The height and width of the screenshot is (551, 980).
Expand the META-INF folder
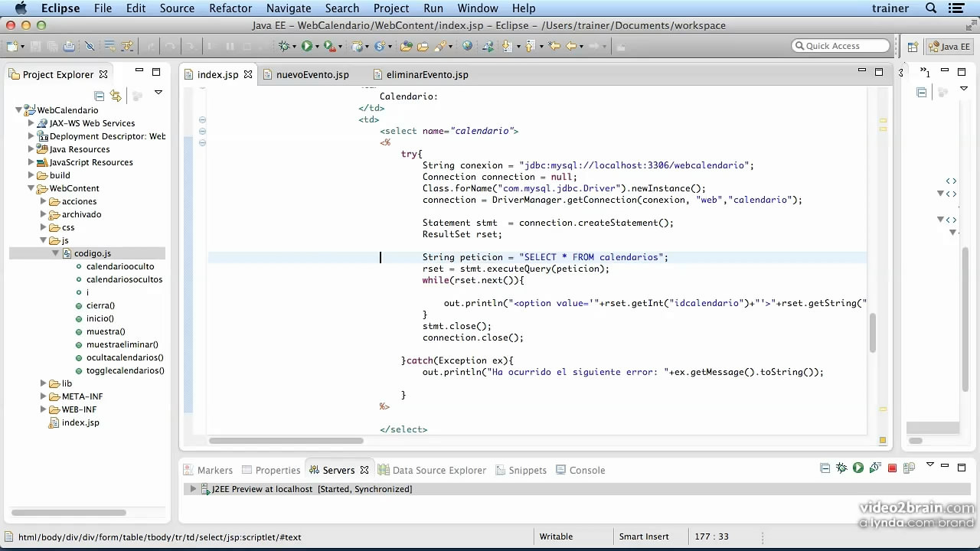click(44, 396)
